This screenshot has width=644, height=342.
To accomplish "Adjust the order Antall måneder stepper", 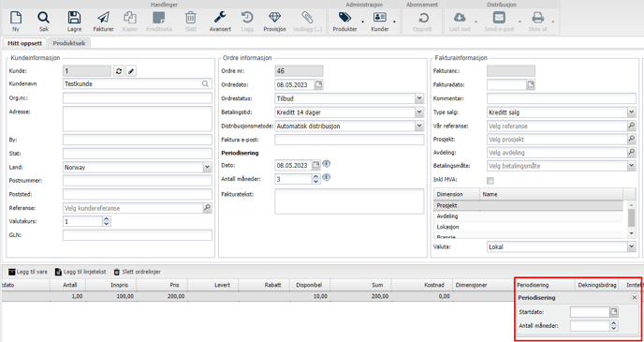I will [315, 179].
